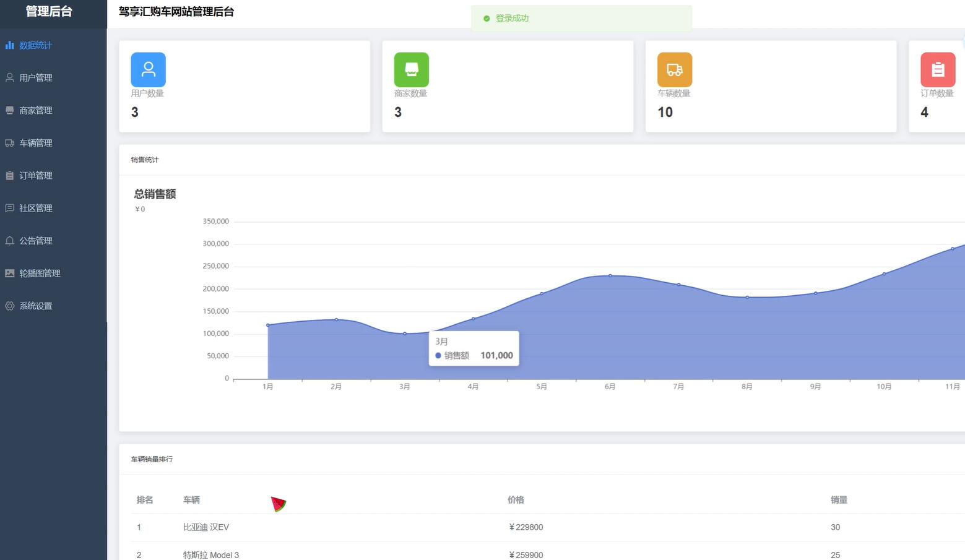The image size is (965, 560).
Task: Click the 1月 data point on chart
Action: (x=268, y=325)
